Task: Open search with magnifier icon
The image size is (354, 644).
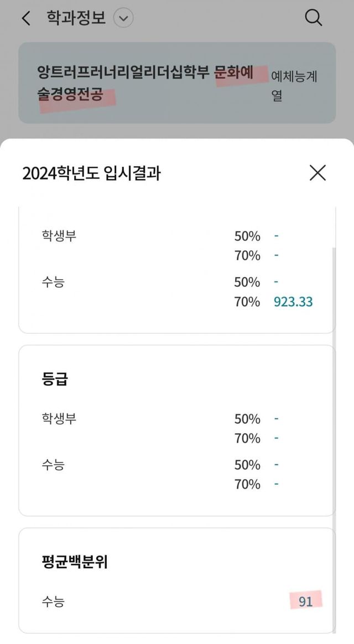Action: [314, 18]
